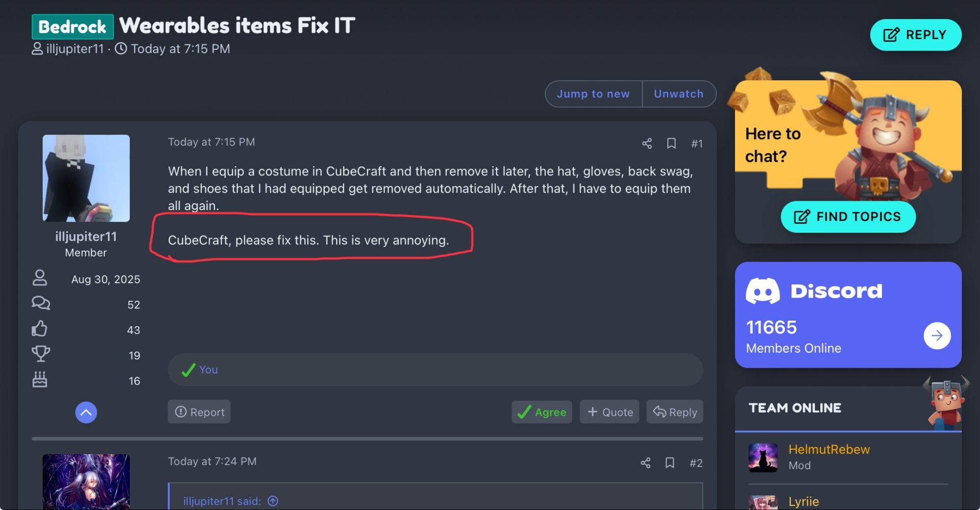Open HelmutRebew's profile link
Viewport: 980px width, 510px height.
829,449
